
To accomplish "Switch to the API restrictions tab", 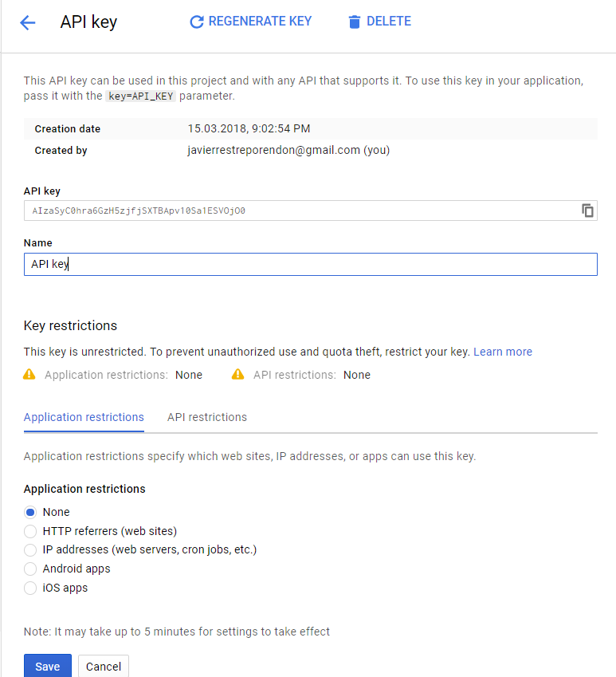I will point(206,417).
